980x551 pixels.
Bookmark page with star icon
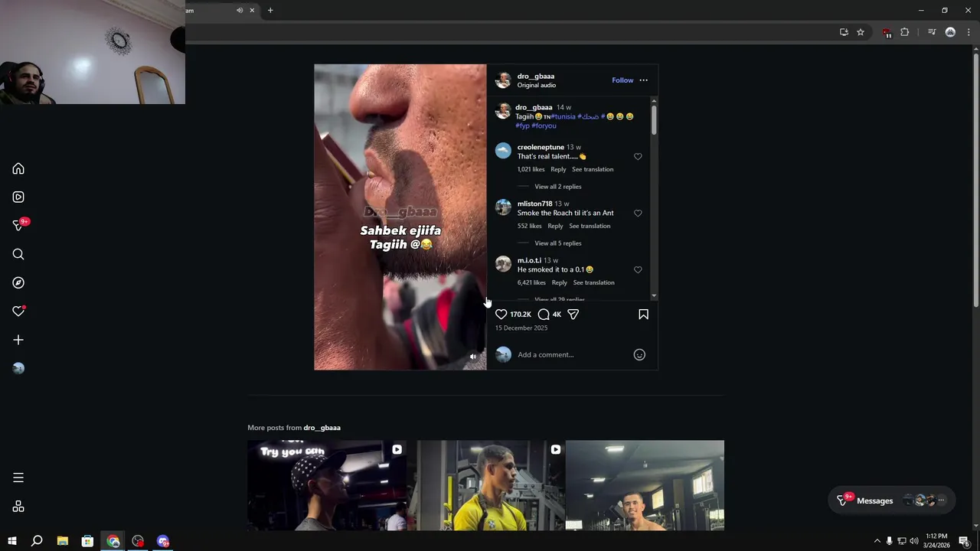[x=861, y=32]
